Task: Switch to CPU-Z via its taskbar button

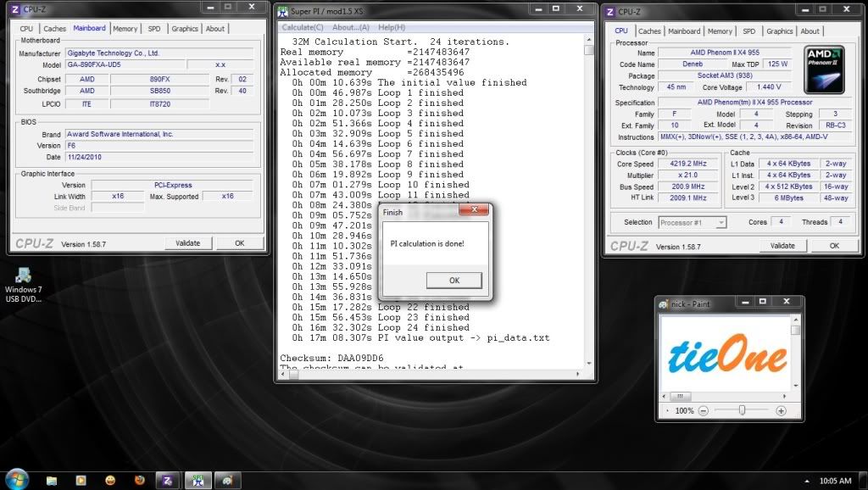Action: pyautogui.click(x=168, y=481)
